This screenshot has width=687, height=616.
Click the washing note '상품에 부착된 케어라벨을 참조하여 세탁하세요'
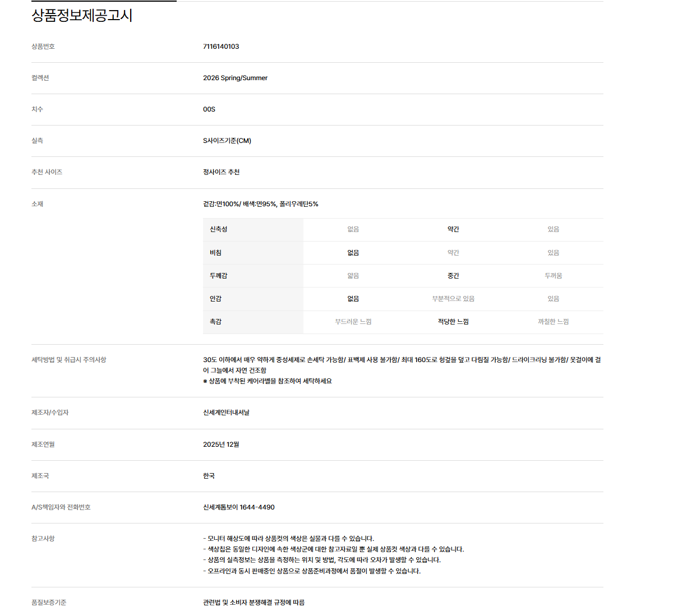[x=270, y=381]
